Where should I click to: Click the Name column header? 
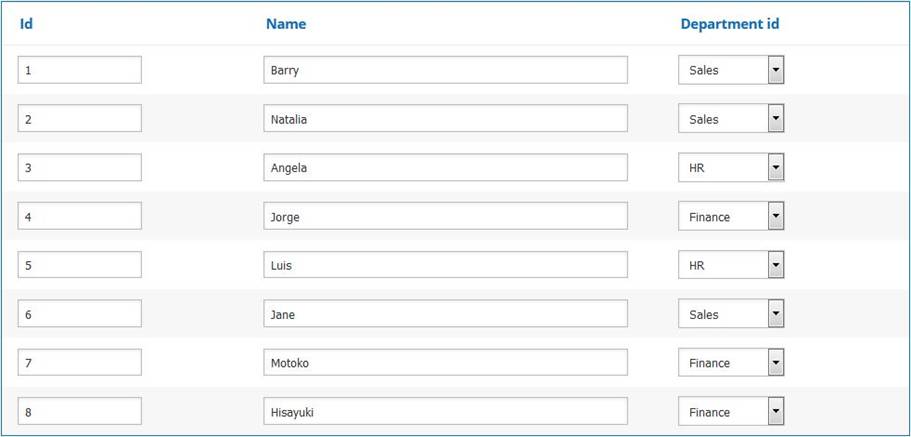click(286, 24)
